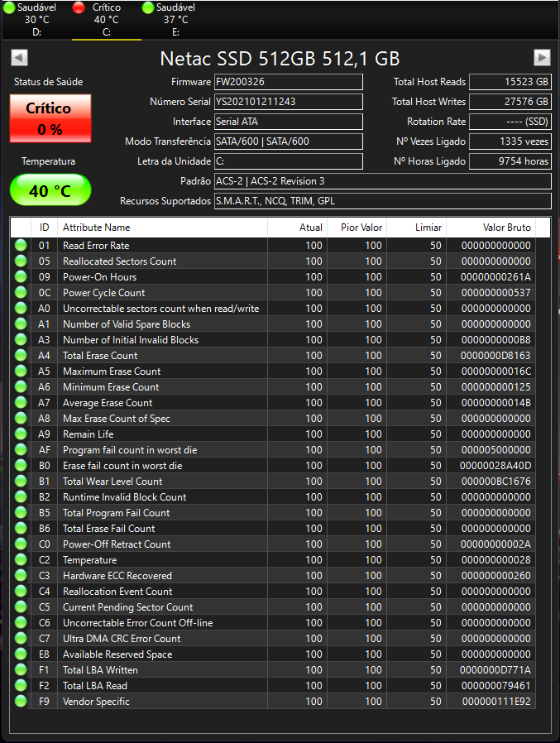560x743 pixels.
Task: Select the Minimum Erase Count row text
Action: coord(111,387)
